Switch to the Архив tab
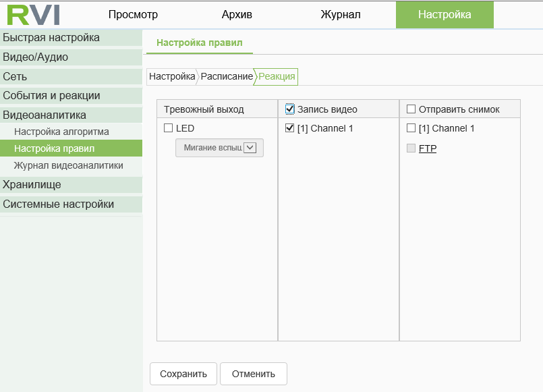Screen dimensions: 543x392 click(237, 15)
